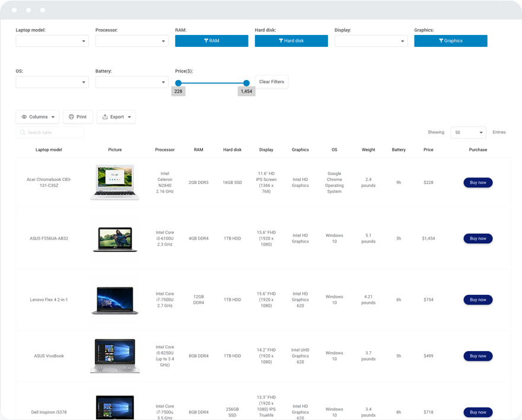The image size is (522, 420).
Task: Click the $228 price cell
Action: (x=428, y=183)
